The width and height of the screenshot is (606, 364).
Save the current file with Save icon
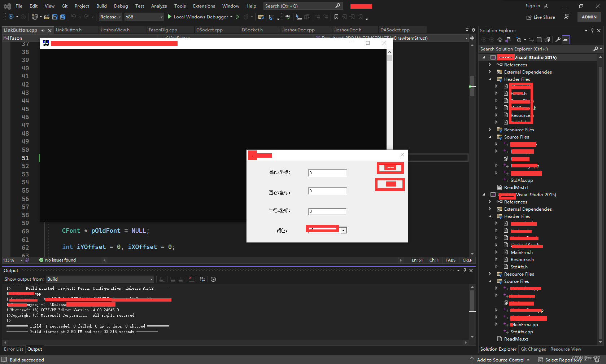point(55,17)
